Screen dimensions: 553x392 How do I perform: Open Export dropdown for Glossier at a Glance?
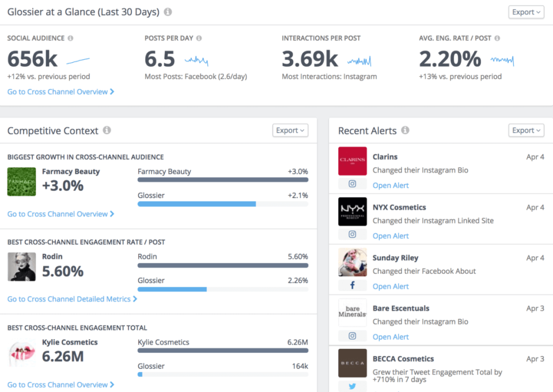click(526, 12)
